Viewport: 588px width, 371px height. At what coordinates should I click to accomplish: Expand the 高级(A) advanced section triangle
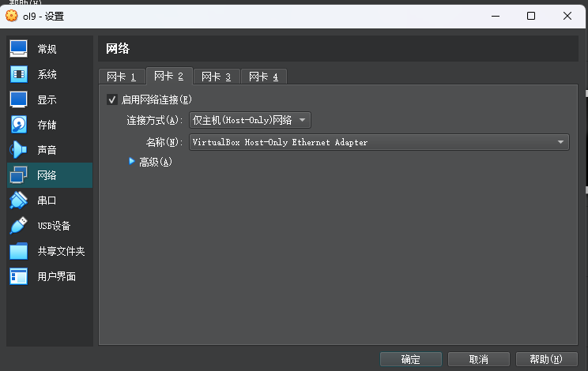click(132, 161)
